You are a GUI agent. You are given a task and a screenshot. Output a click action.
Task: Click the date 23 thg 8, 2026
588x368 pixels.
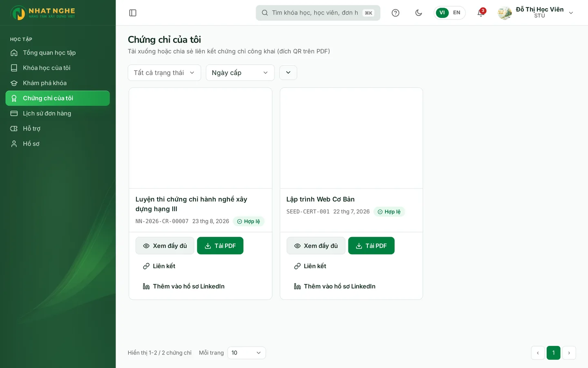pos(211,221)
